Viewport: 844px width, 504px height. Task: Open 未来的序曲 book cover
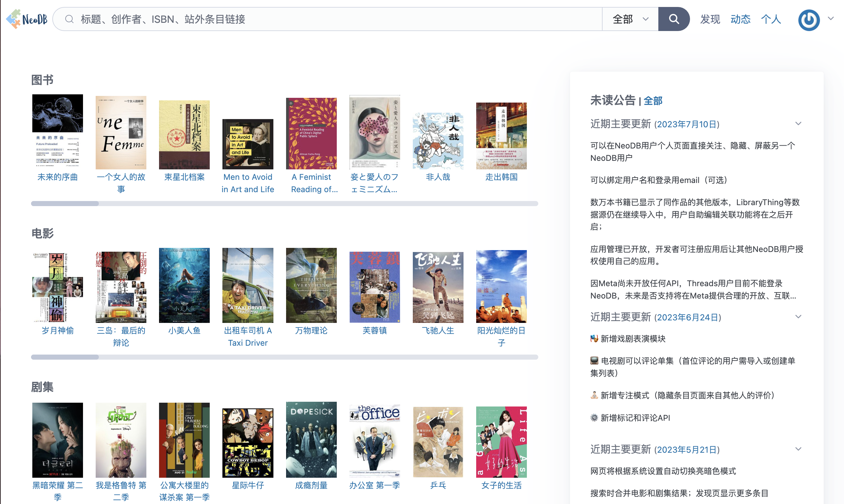pyautogui.click(x=57, y=132)
